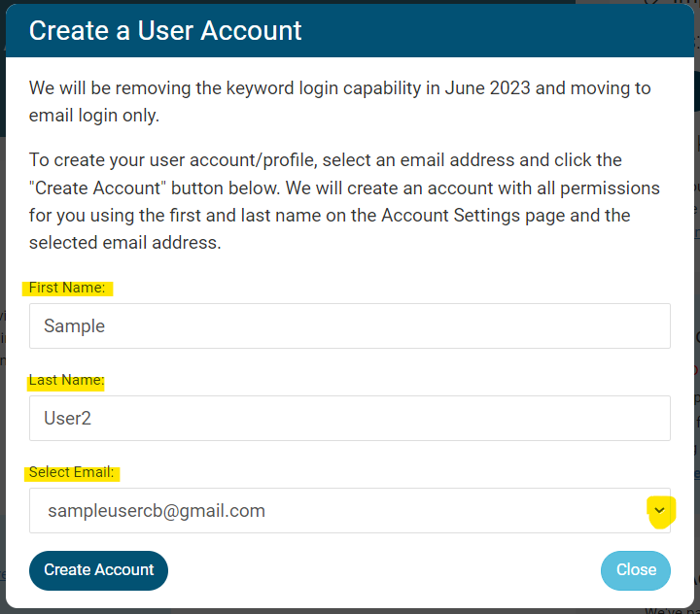Click the First Name input field
Screen dimensions: 700x614
coord(349,326)
